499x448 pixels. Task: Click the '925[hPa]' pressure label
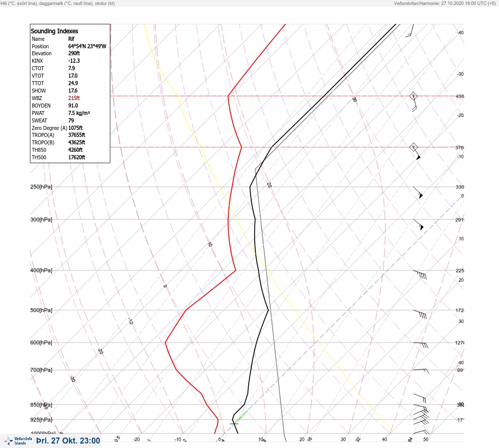[x=41, y=420]
